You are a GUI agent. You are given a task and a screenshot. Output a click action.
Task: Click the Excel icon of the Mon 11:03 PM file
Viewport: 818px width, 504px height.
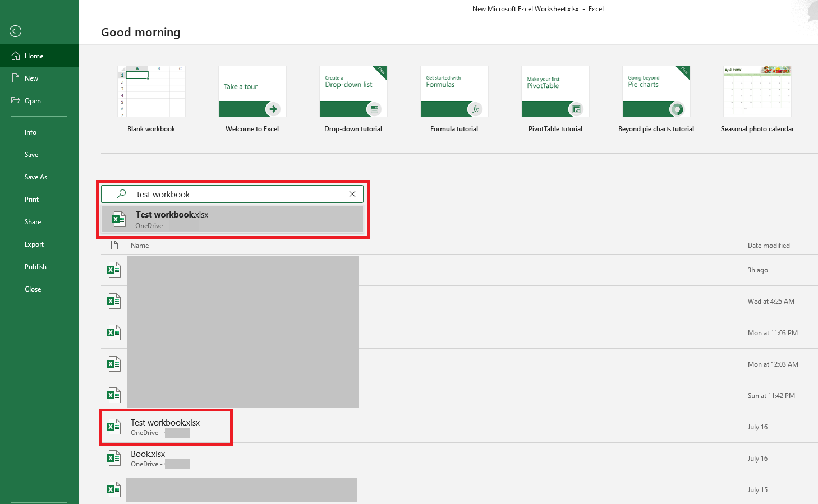(114, 332)
